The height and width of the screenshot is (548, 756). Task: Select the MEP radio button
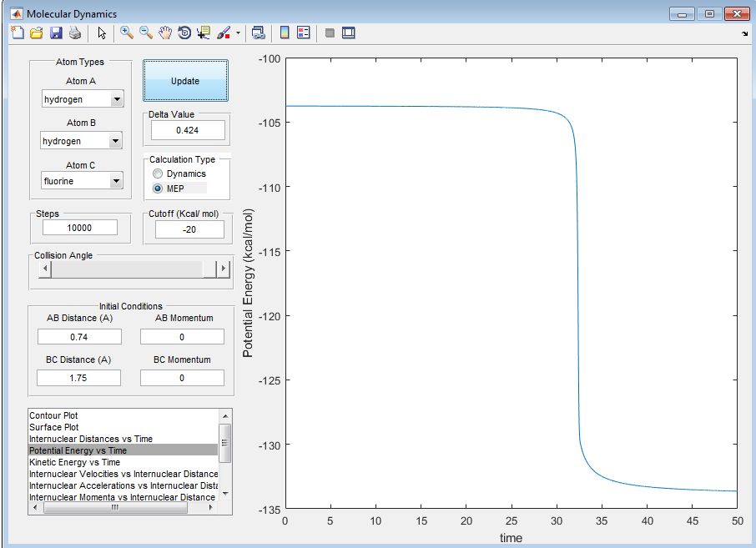tap(158, 189)
